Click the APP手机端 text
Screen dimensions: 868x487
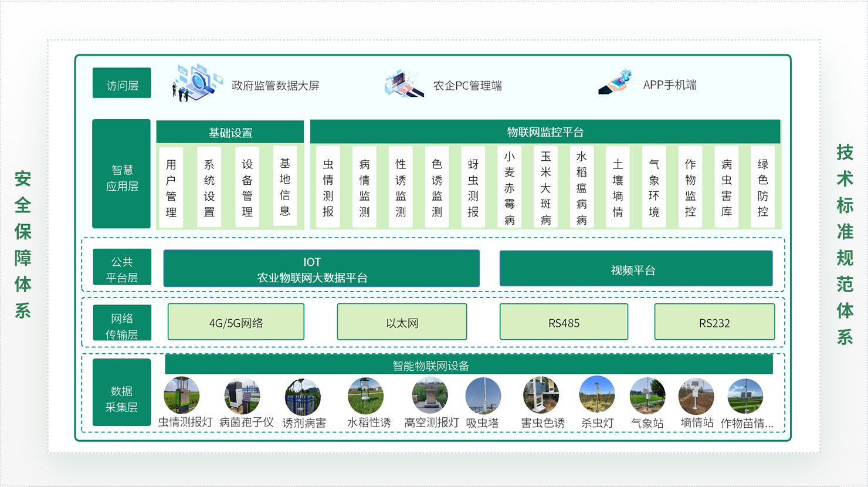[x=670, y=85]
